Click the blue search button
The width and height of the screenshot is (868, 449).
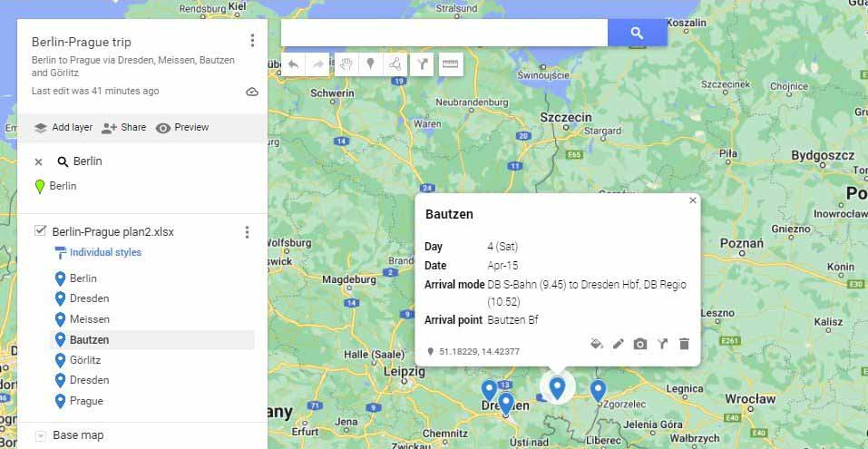pyautogui.click(x=637, y=34)
